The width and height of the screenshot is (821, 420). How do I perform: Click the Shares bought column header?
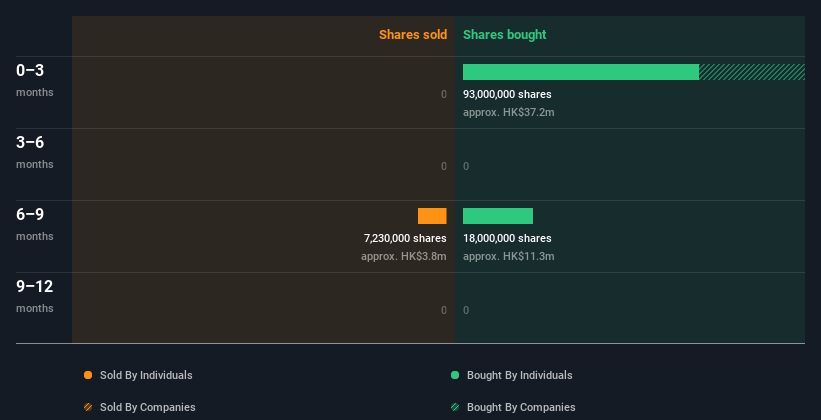tap(505, 35)
